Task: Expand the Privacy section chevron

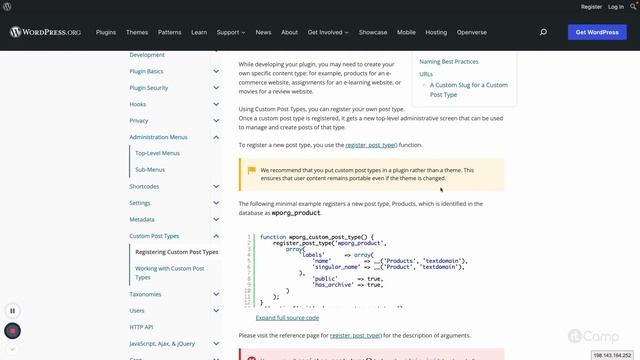Action: pos(216,121)
